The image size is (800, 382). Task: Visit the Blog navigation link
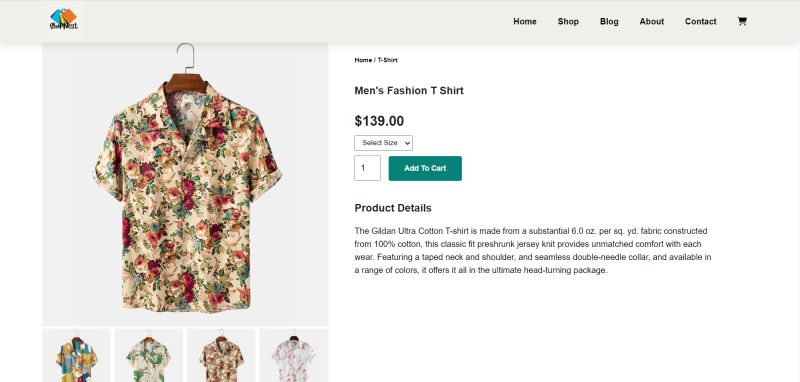(609, 21)
